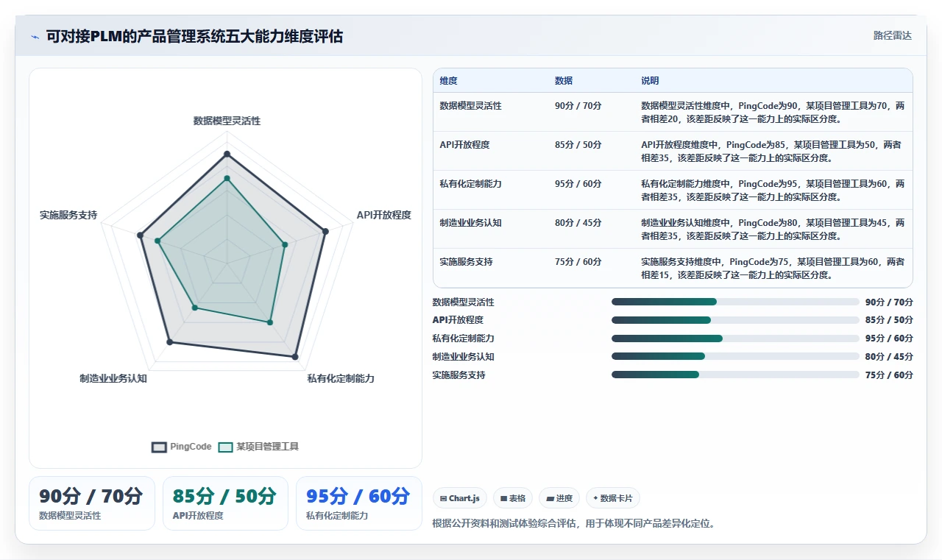The width and height of the screenshot is (942, 560).
Task: Open the 85分 / 50分 API开放程度 card
Action: point(225,503)
